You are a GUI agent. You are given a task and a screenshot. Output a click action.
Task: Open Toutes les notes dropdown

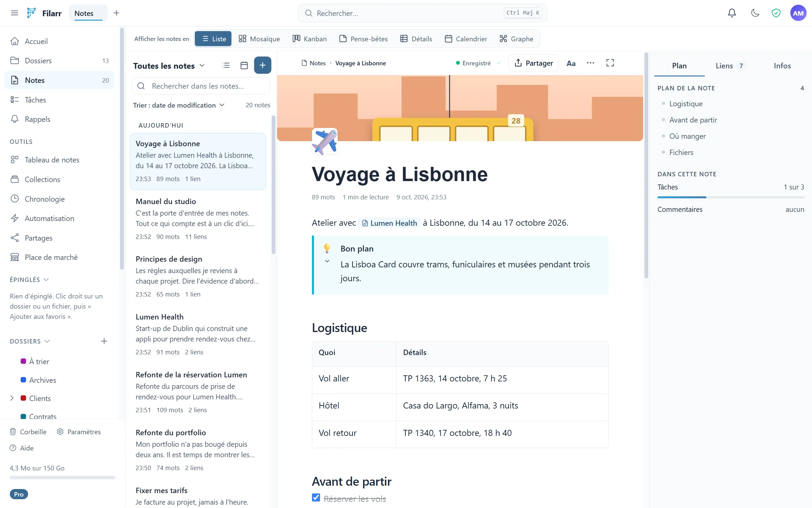click(169, 66)
